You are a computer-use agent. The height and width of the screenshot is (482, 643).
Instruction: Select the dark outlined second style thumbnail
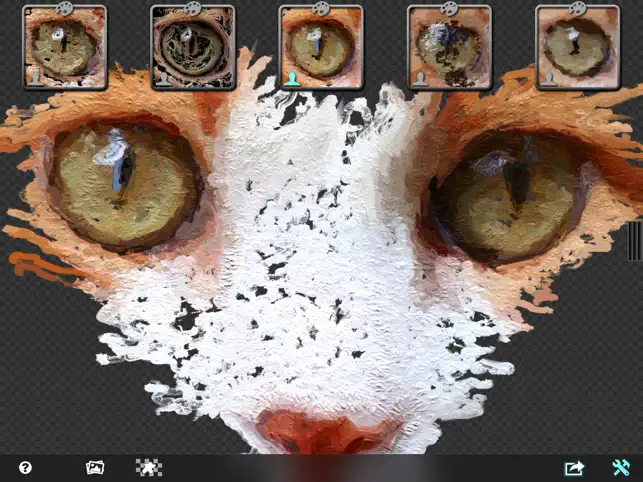click(193, 48)
